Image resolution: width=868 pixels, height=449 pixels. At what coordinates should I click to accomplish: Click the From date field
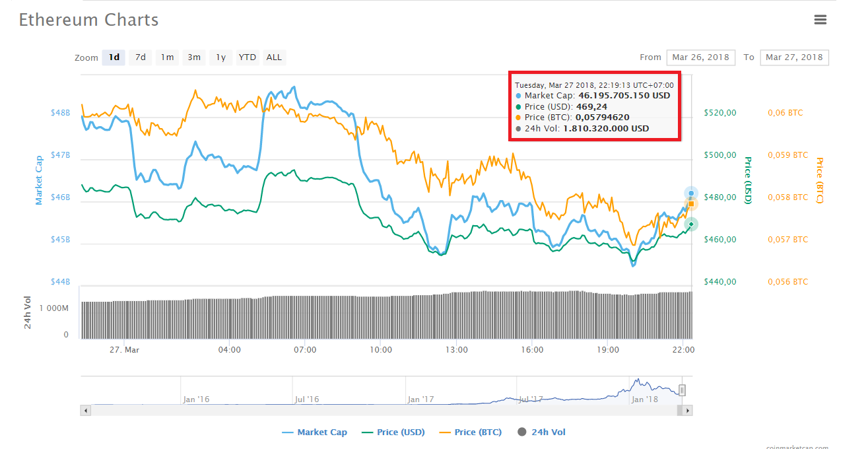click(x=700, y=57)
